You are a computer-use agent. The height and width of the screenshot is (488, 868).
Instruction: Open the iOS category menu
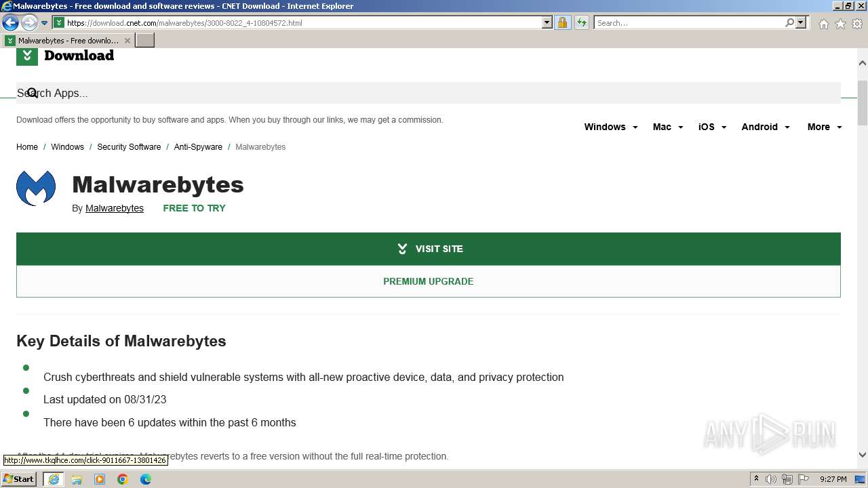(706, 127)
